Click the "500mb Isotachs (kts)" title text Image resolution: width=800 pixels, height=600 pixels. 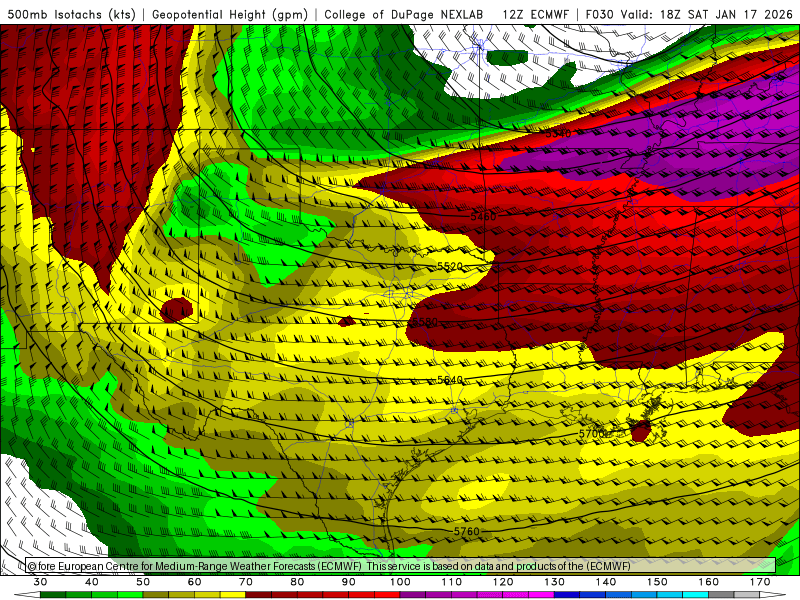pyautogui.click(x=71, y=14)
